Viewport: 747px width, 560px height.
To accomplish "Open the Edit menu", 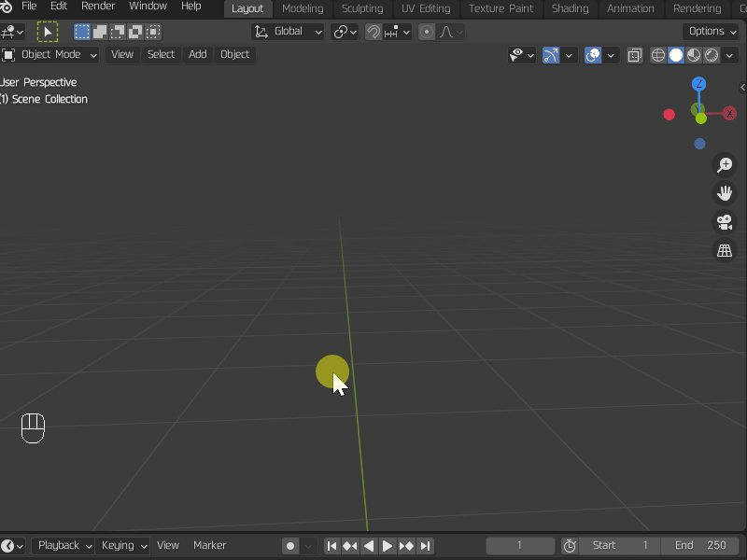I will 59,7.
